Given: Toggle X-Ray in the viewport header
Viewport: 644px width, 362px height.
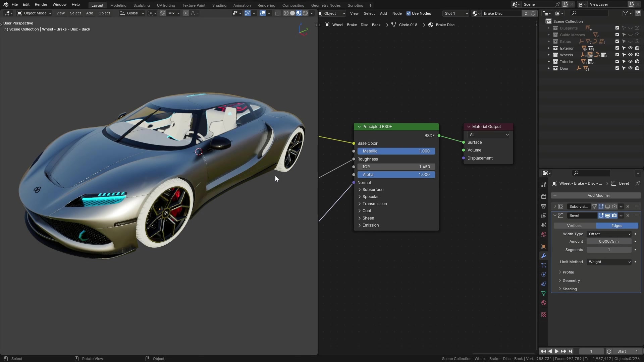Looking at the screenshot, I should pos(277,13).
